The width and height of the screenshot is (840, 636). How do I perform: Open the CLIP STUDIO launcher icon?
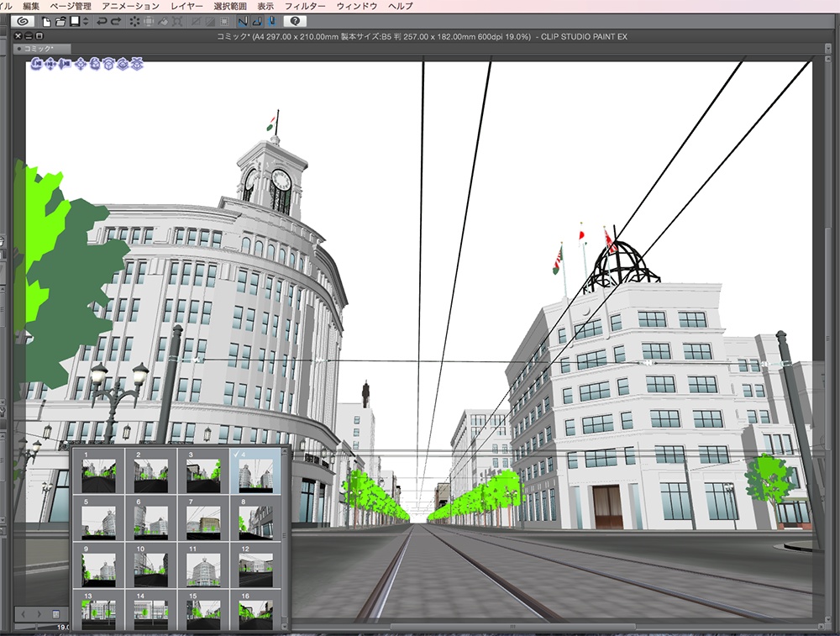[x=23, y=22]
